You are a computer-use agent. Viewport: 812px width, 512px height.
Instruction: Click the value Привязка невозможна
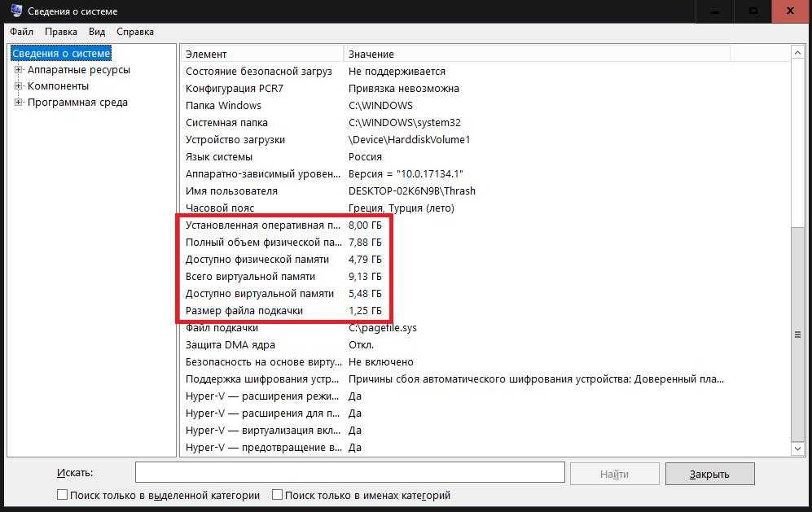click(404, 89)
